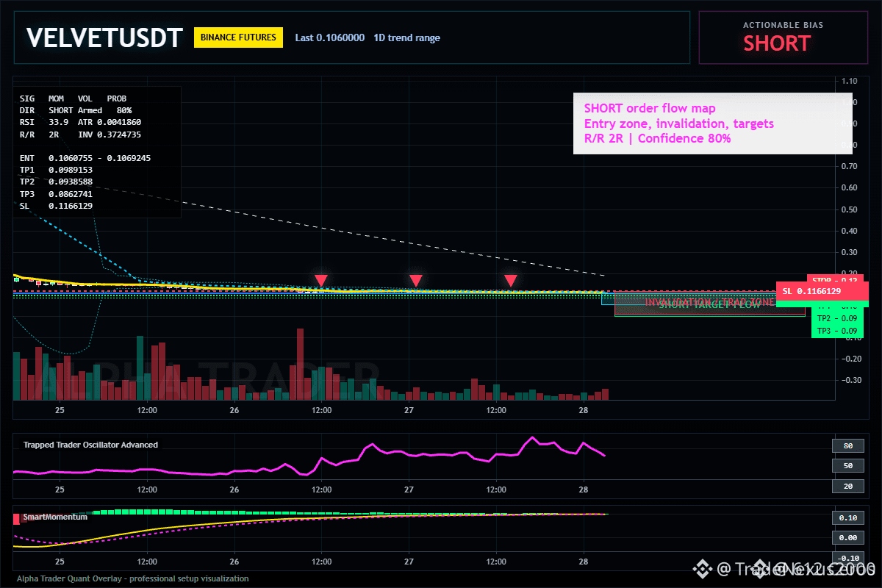Click the Trapped Trader Oscillator Advanced title
The width and height of the screenshot is (882, 588).
tap(90, 445)
